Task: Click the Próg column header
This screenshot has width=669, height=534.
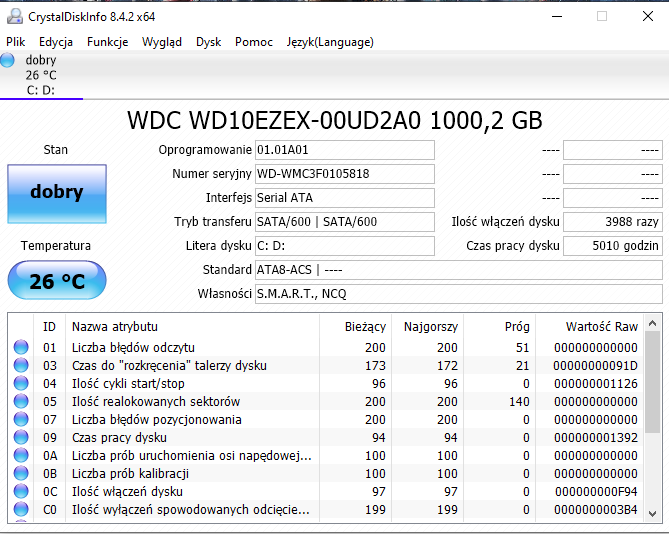Action: point(499,327)
